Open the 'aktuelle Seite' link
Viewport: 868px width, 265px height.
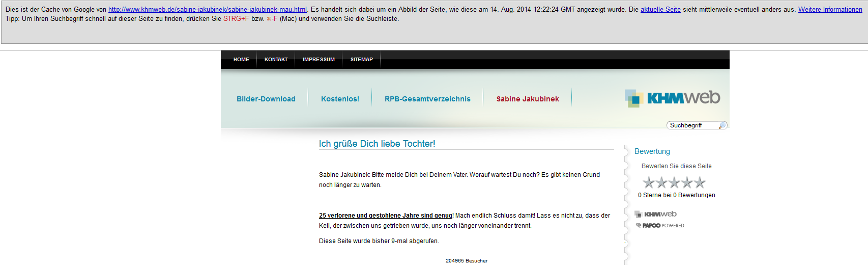click(660, 10)
